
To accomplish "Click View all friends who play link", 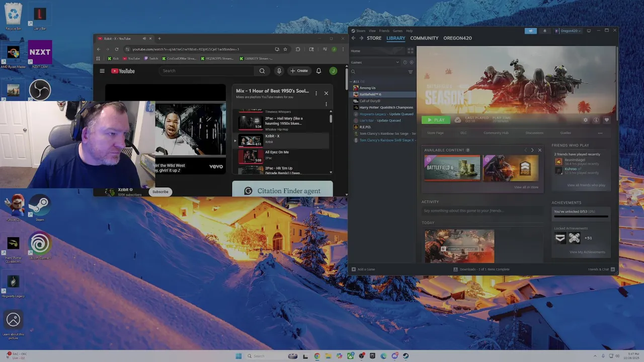I will point(586,185).
